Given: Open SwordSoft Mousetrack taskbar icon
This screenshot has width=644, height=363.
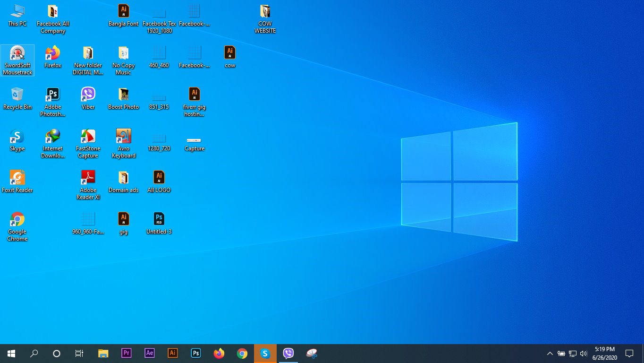Looking at the screenshot, I should 312,354.
